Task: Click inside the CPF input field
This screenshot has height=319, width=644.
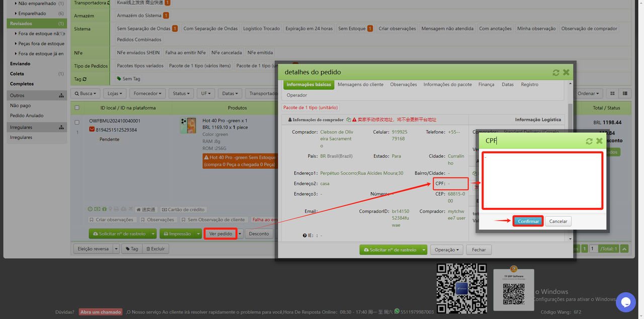Action: tap(542, 181)
